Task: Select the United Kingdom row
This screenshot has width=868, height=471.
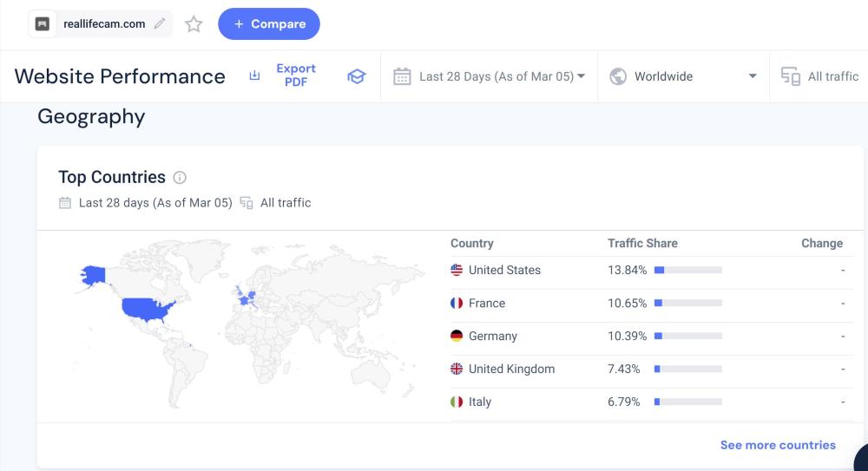Action: [x=511, y=369]
